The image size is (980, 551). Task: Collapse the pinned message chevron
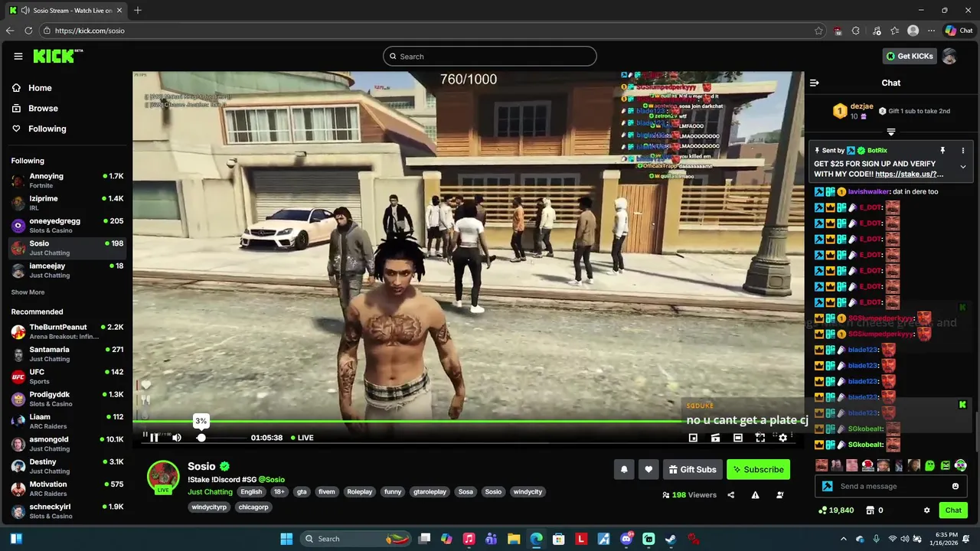963,167
